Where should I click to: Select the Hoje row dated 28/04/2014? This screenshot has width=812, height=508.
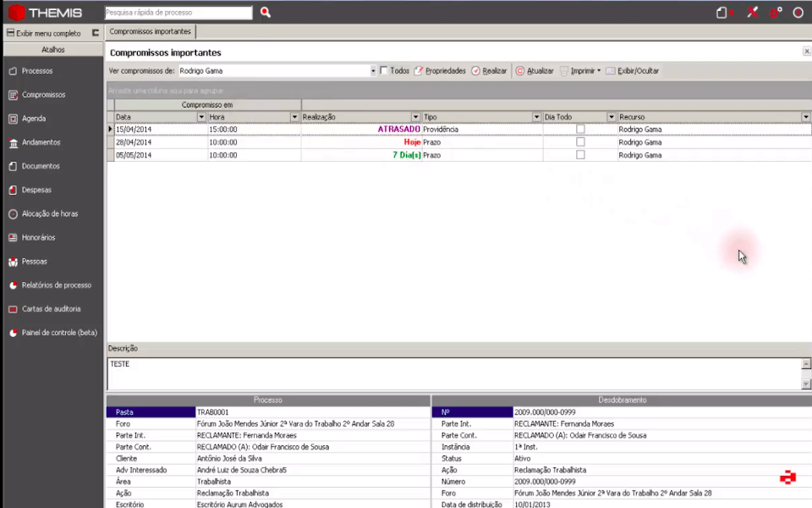point(458,142)
